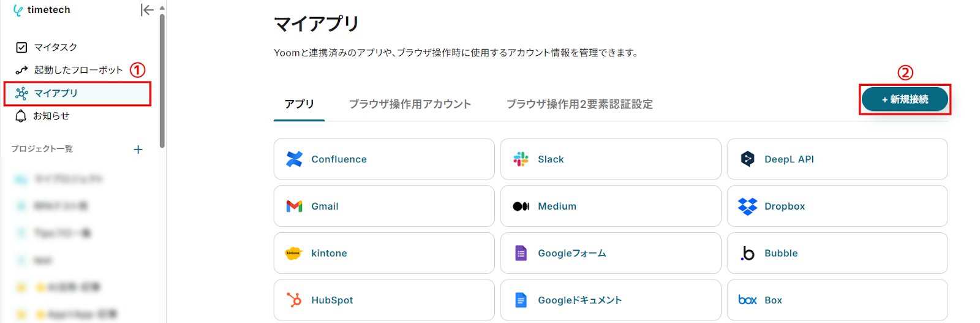Go to 起動したフローボット
The image size is (980, 323).
pos(78,70)
